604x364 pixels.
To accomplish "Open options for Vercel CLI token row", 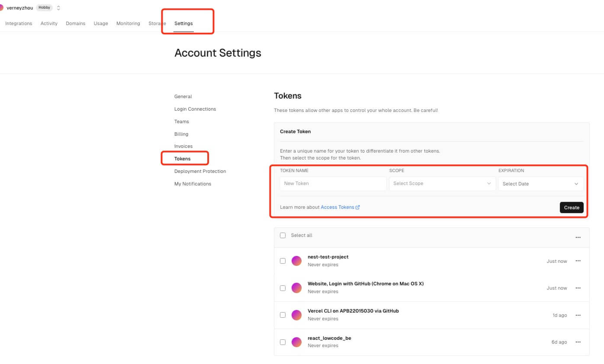I will [x=578, y=315].
